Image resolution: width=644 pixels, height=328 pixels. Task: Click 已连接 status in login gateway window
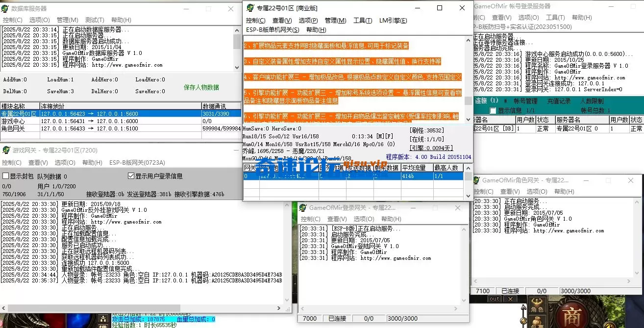[337, 319]
